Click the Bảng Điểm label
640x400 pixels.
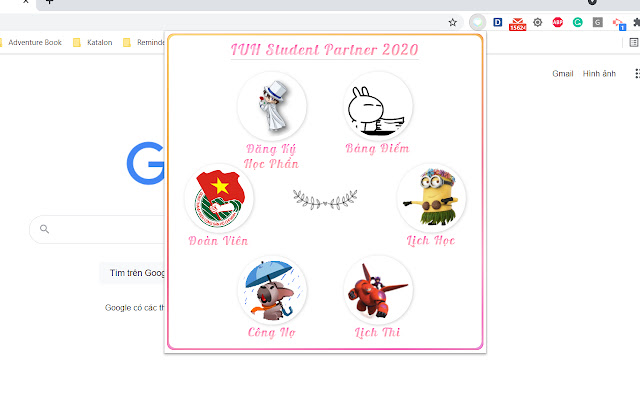(378, 148)
